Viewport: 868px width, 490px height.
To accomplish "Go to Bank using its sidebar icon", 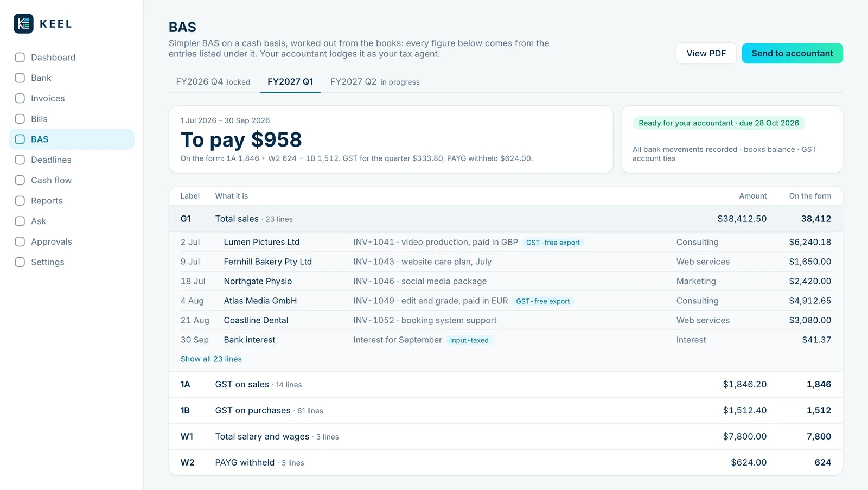I will click(x=20, y=78).
